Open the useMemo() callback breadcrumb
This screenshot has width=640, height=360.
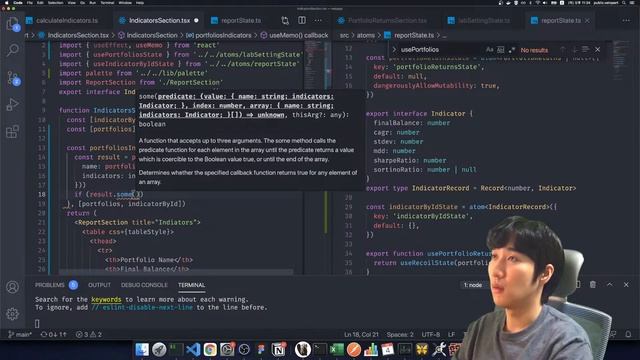294,36
